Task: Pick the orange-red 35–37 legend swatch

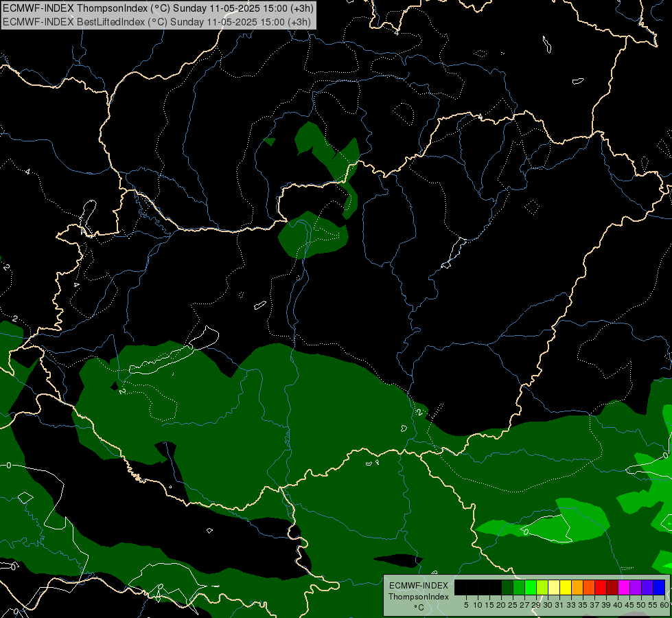Action: click(589, 587)
